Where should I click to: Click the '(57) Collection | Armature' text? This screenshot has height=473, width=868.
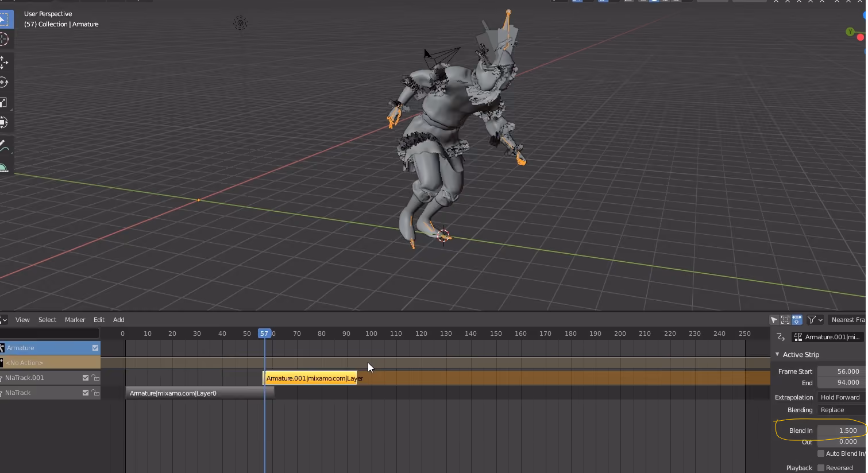point(61,24)
